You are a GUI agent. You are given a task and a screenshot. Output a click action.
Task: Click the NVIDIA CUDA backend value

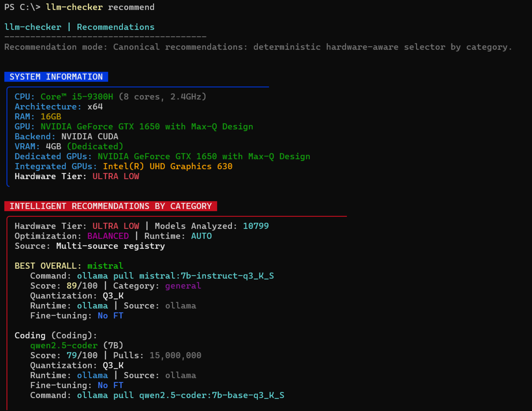pyautogui.click(x=90, y=137)
